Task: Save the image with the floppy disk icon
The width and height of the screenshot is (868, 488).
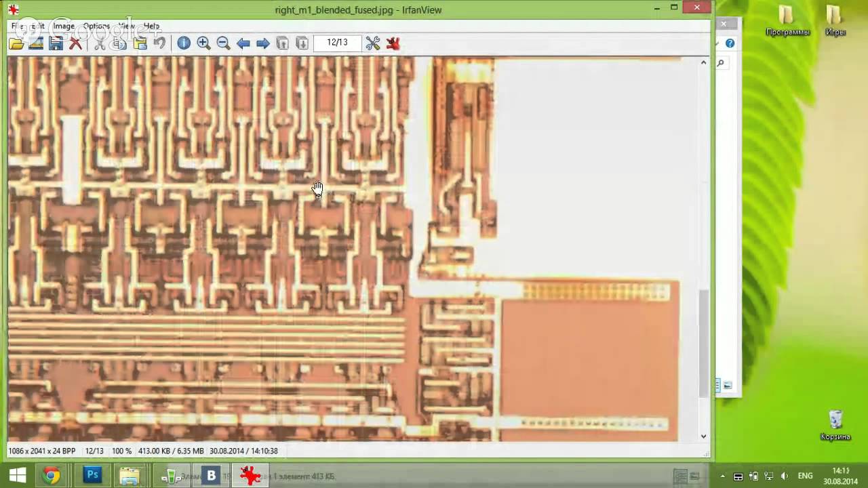Action: click(56, 43)
